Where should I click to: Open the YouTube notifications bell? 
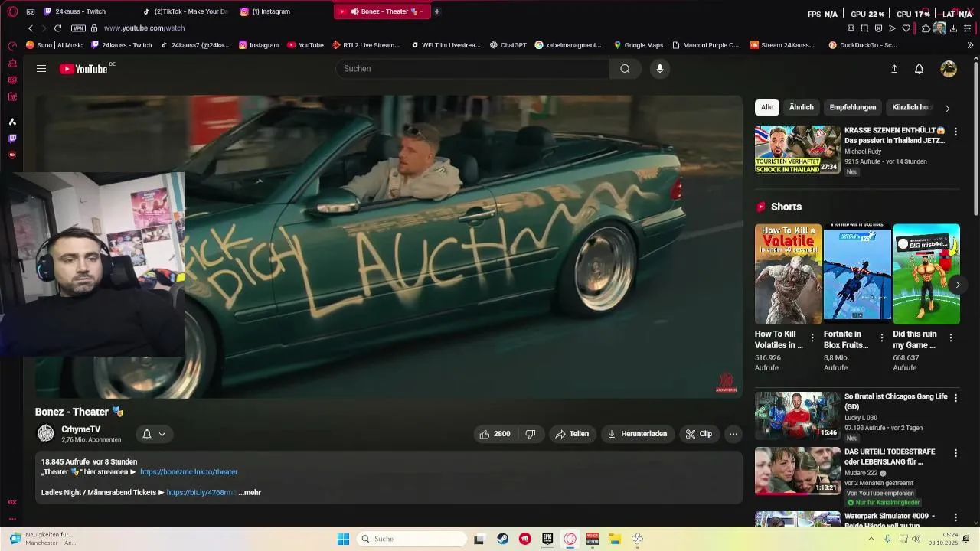[x=920, y=69]
